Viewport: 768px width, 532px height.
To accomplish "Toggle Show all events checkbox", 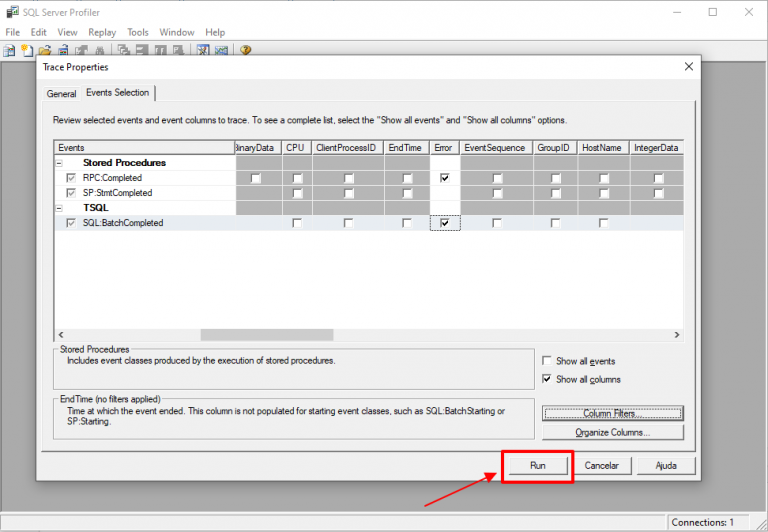I will tap(547, 361).
